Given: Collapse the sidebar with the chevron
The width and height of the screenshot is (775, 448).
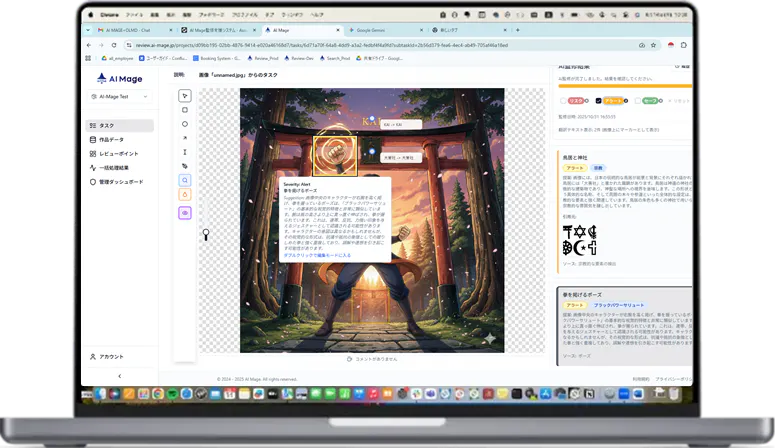Looking at the screenshot, I should [120, 376].
